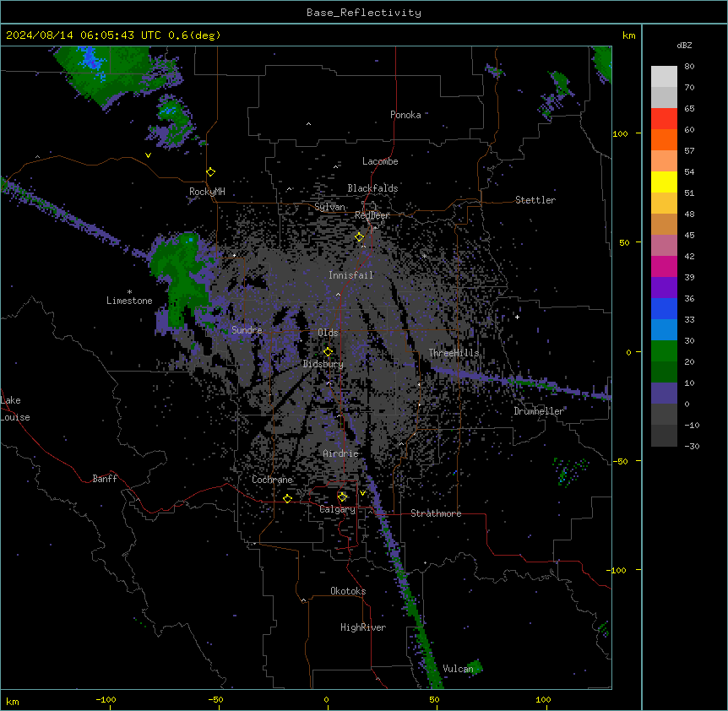This screenshot has height=711, width=728.
Task: Click the Lacombe city label
Action: coord(380,161)
